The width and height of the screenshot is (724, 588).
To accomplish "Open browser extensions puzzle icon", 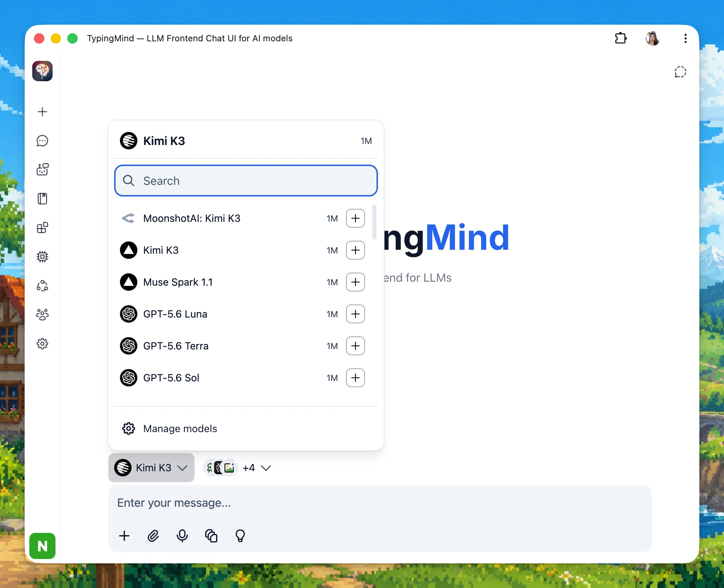I will click(621, 38).
